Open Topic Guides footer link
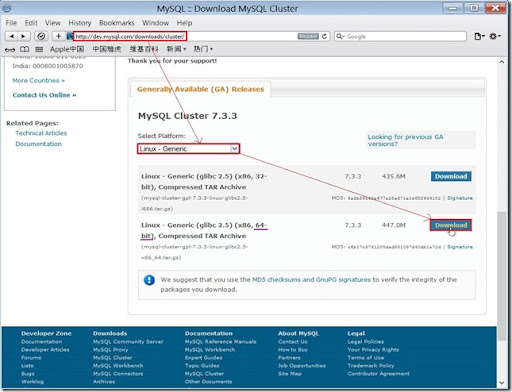This screenshot has height=392, width=512. [202, 366]
